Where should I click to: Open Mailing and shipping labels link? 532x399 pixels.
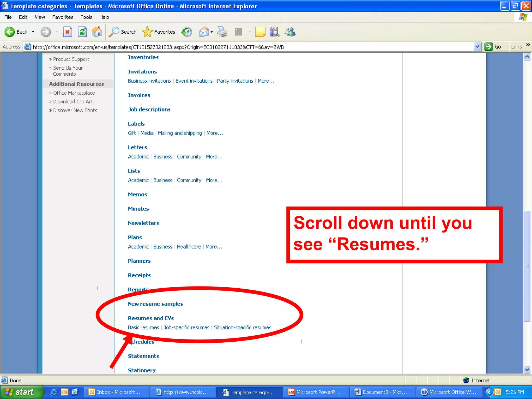click(x=180, y=133)
